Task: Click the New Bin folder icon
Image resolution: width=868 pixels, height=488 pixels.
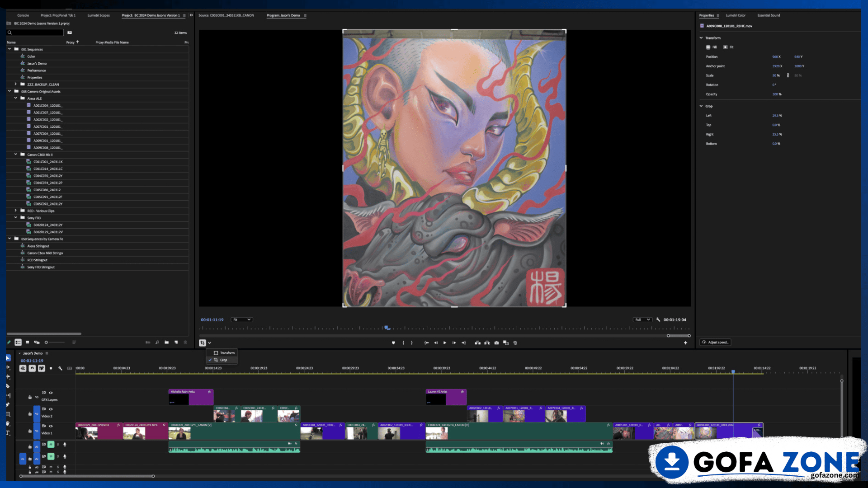Action: (167, 343)
